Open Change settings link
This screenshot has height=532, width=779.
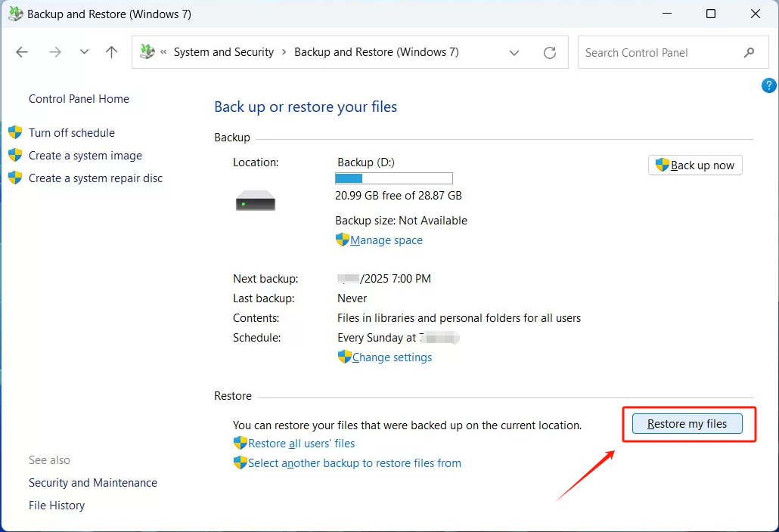pyautogui.click(x=392, y=357)
